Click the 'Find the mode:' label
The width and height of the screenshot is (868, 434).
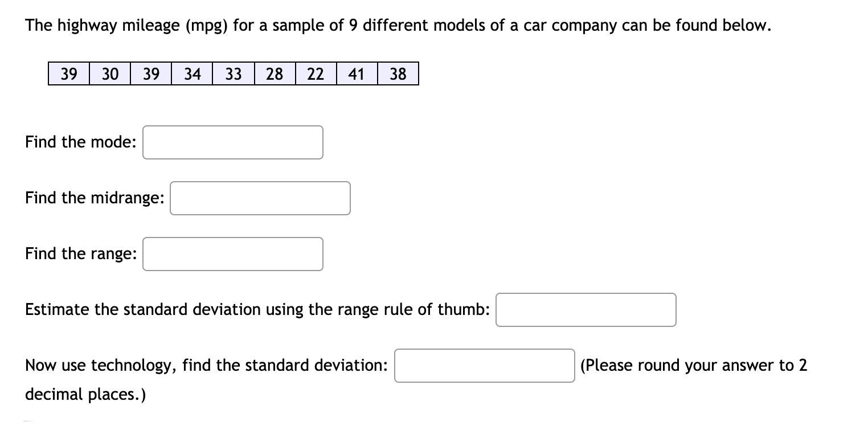[x=80, y=142]
